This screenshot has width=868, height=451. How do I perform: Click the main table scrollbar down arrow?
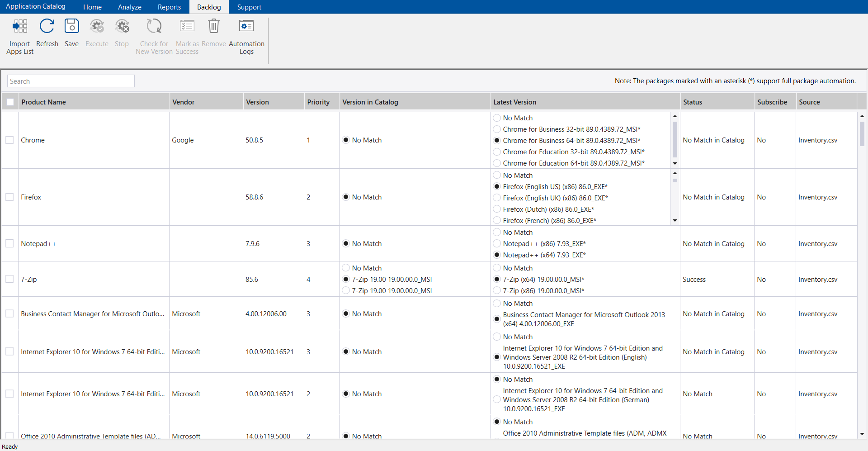[x=862, y=434]
